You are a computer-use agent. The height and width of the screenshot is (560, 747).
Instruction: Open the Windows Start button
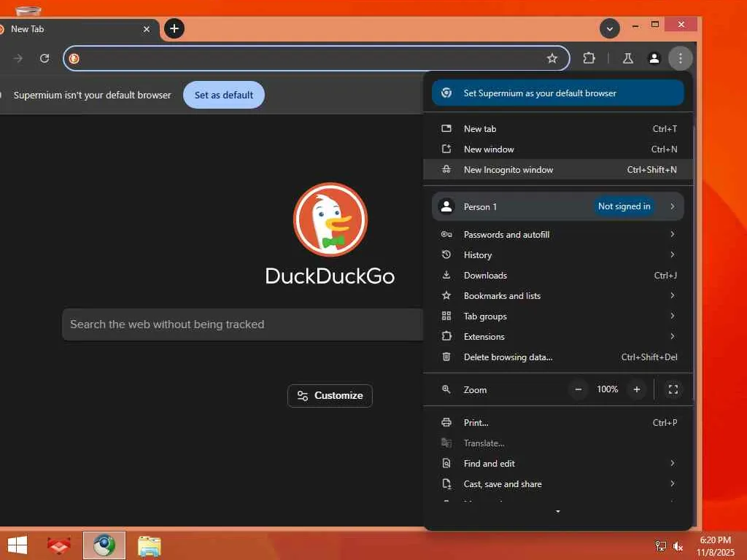[x=18, y=545]
